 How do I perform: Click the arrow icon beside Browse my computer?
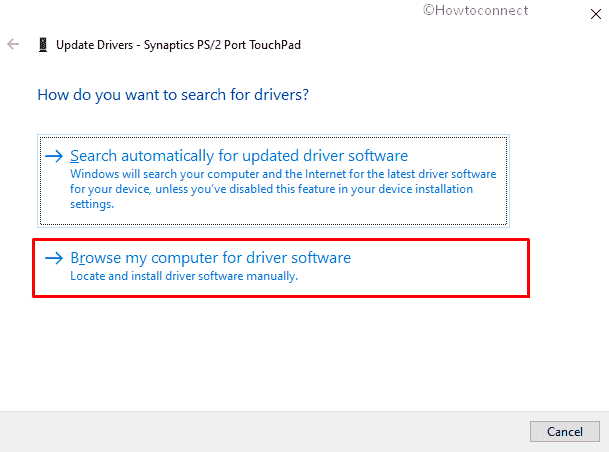[x=54, y=258]
